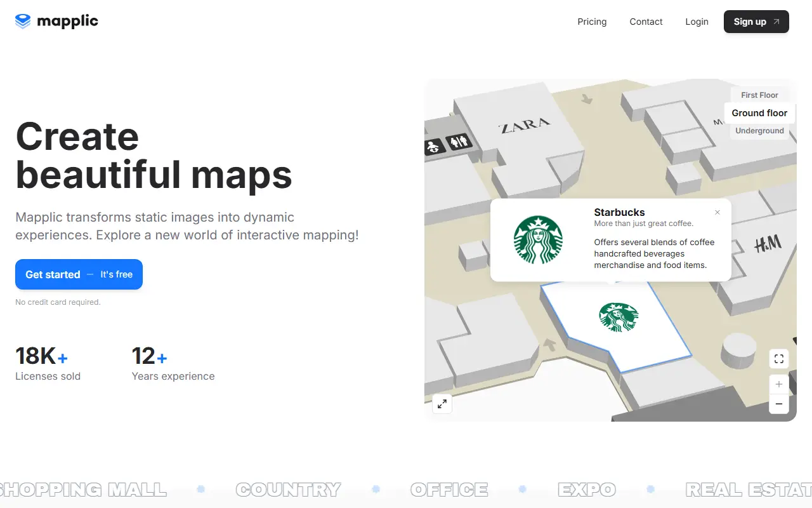Click the round pillar on map
812x508 pixels.
tap(739, 350)
